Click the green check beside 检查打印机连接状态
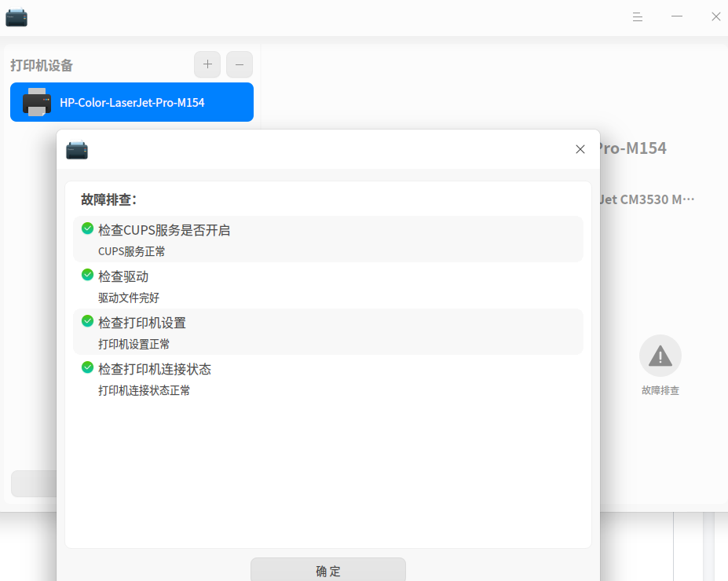 point(87,367)
